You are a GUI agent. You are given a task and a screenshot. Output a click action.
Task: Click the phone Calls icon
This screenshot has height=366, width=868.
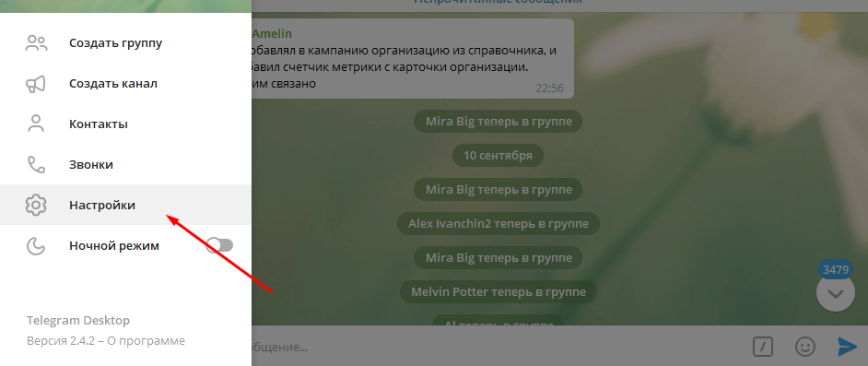click(36, 164)
